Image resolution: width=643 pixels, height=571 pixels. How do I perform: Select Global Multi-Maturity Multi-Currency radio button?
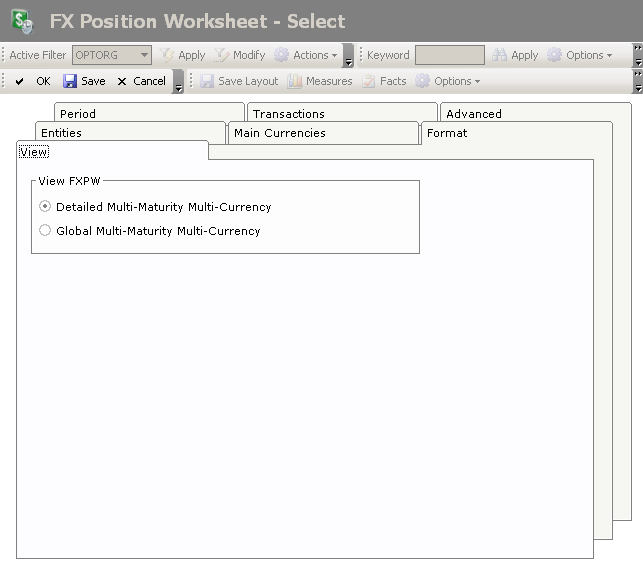tap(45, 231)
